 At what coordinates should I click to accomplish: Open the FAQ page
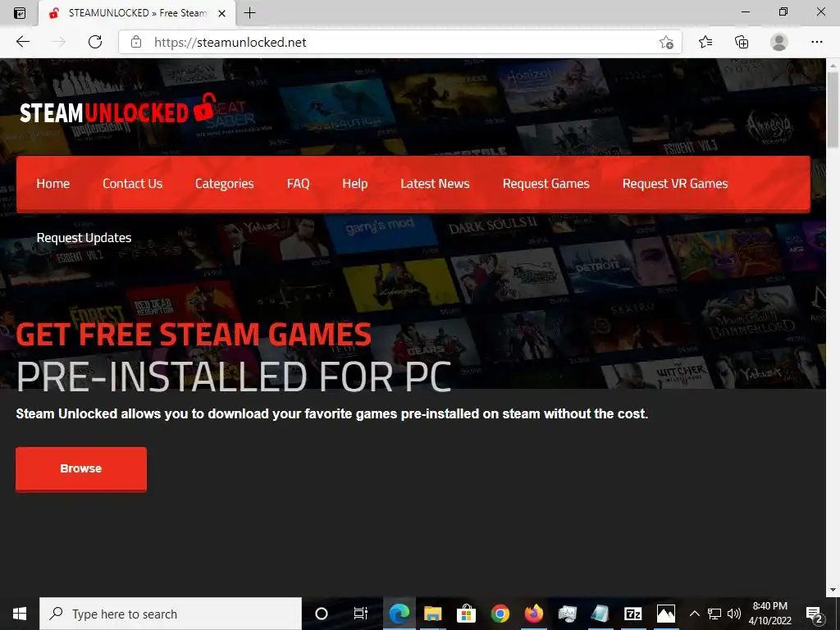298,184
